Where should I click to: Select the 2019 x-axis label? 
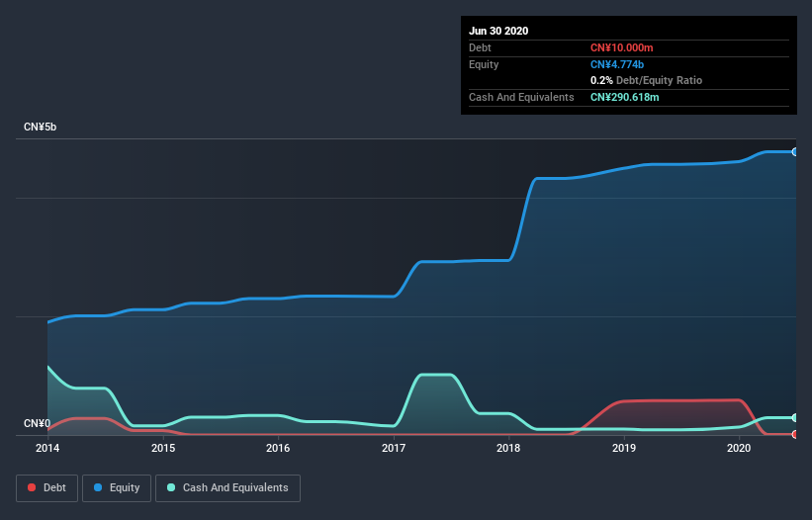624,448
